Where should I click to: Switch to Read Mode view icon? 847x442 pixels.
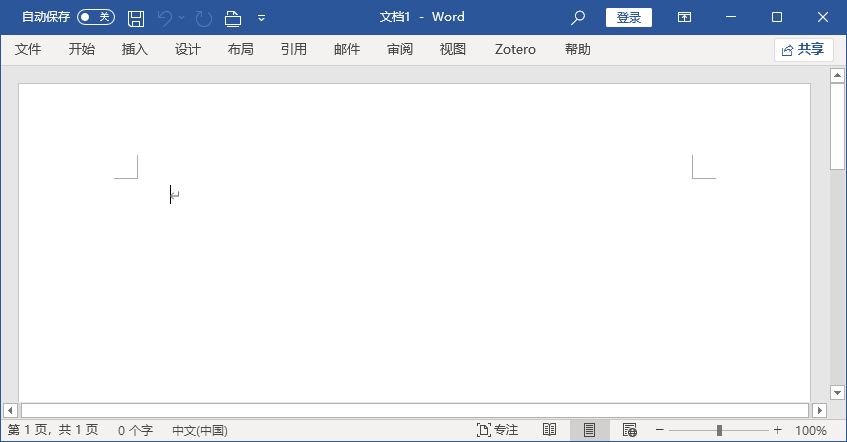[x=549, y=430]
